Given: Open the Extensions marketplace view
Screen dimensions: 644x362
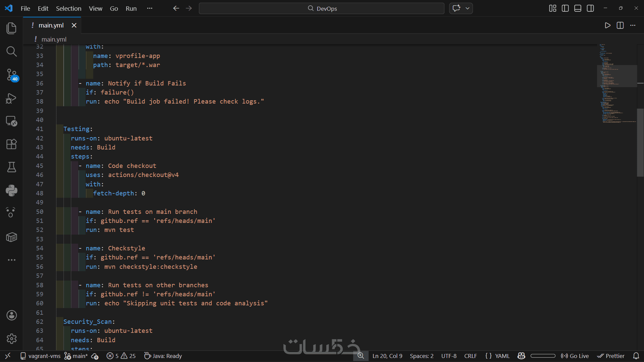Looking at the screenshot, I should pos(11,144).
